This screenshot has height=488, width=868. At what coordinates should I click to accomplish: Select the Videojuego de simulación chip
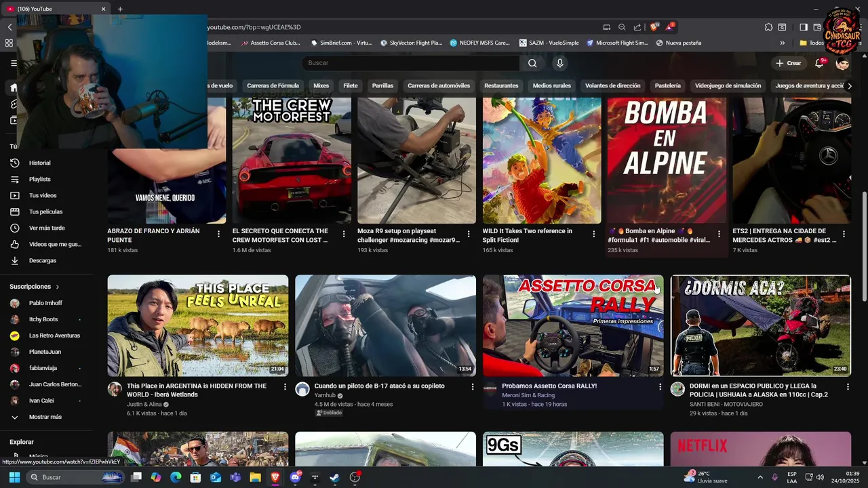point(728,86)
